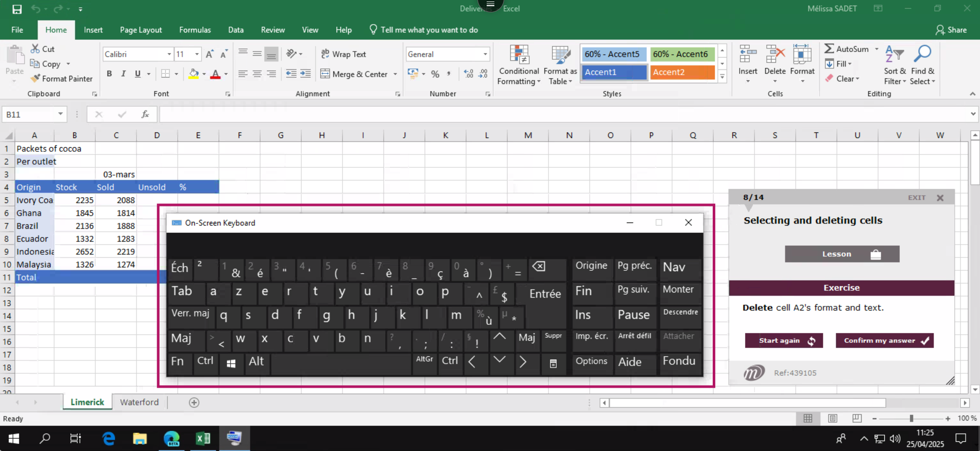Viewport: 980px width, 451px height.
Task: Open the Calibri font name dropdown
Action: [x=169, y=54]
